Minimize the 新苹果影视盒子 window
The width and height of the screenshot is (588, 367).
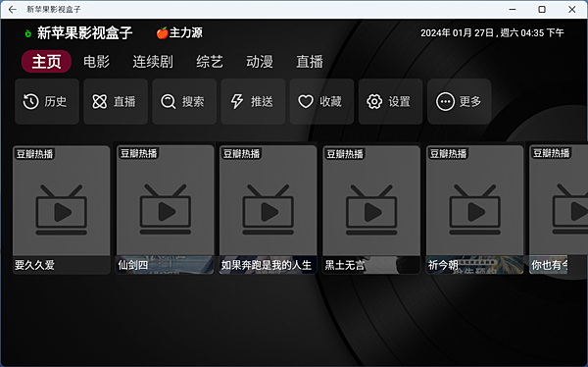pos(513,10)
